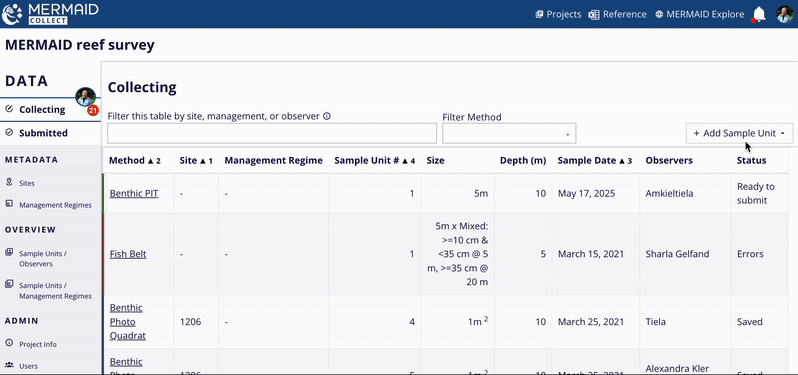Open the Add Sample Unit dropdown

point(739,133)
